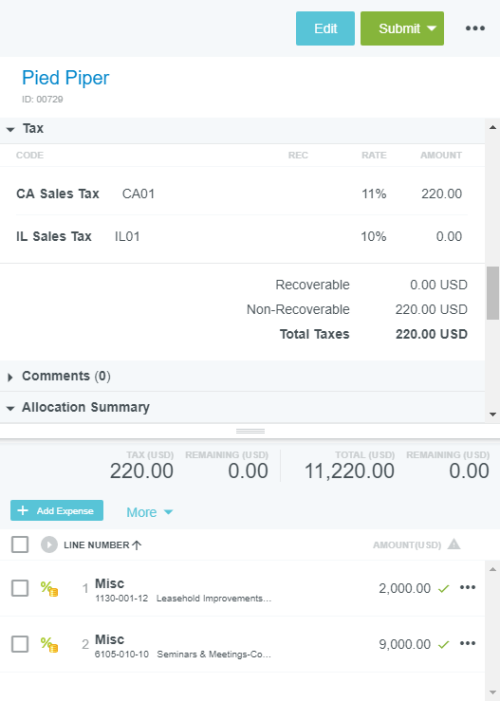Screen dimensions: 500x701
Task: Collapse the Allocation Summary section
Action: pyautogui.click(x=11, y=408)
